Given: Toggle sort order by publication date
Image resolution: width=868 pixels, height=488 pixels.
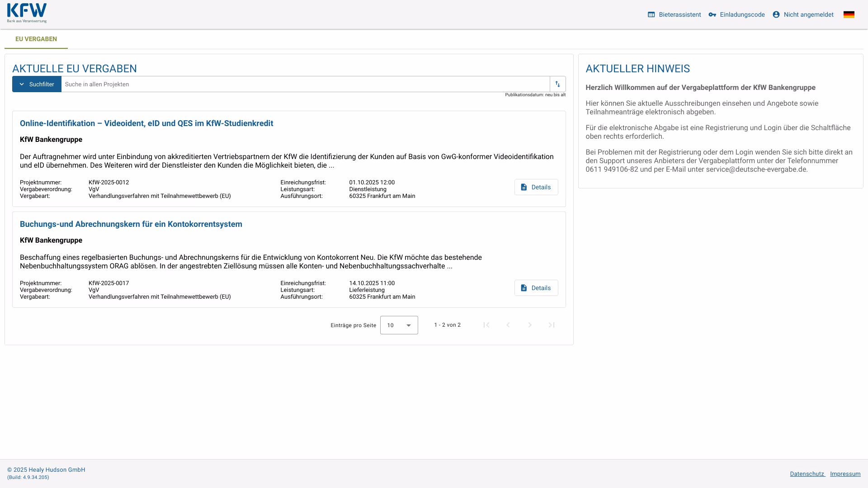Looking at the screenshot, I should point(557,84).
